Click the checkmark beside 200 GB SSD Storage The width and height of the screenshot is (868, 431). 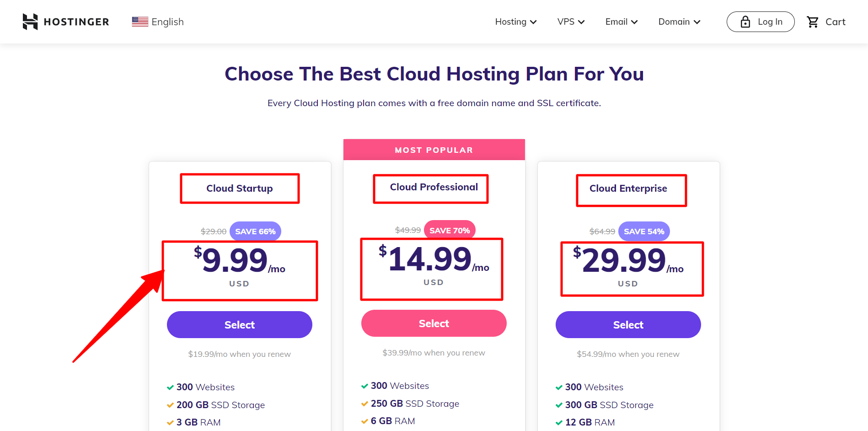point(170,405)
